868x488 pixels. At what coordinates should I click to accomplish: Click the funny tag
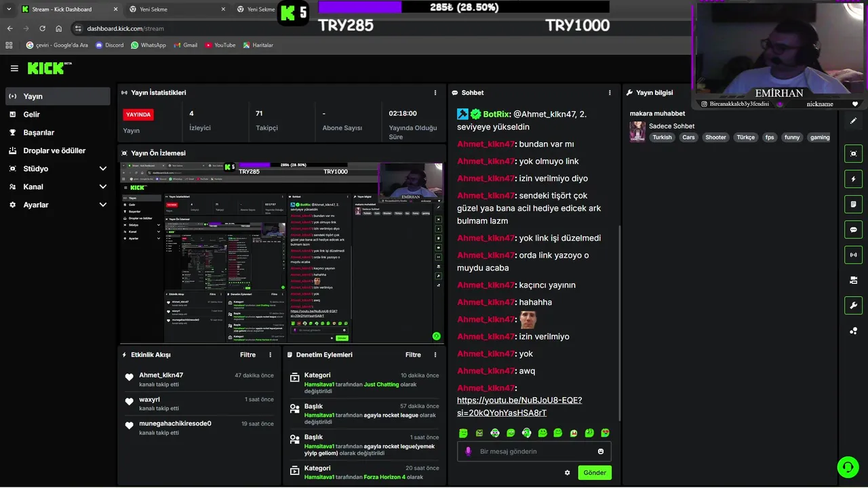coord(792,138)
